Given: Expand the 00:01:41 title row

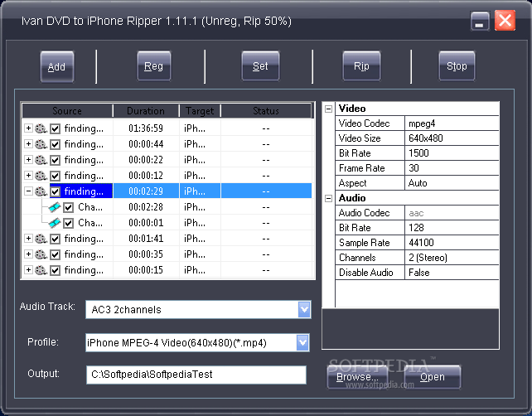Looking at the screenshot, I should click(28, 238).
